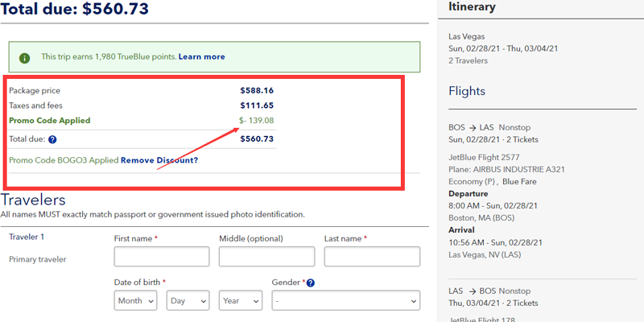Image resolution: width=644 pixels, height=322 pixels.
Task: Expand the Year dropdown for date of birth
Action: tap(240, 300)
